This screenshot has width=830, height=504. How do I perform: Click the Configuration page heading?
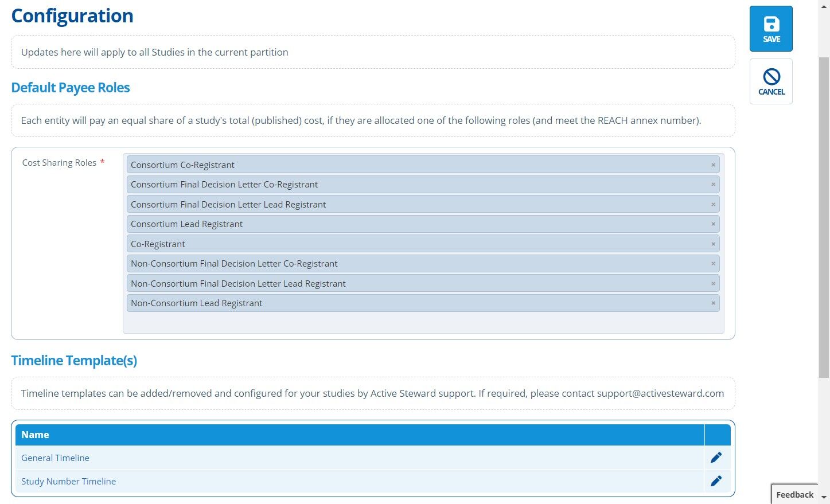click(72, 16)
